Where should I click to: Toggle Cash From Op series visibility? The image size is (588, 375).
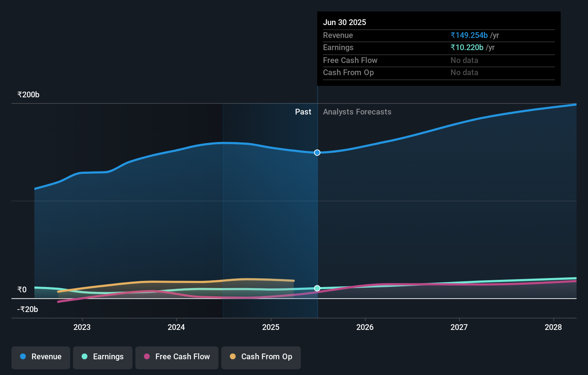261,357
